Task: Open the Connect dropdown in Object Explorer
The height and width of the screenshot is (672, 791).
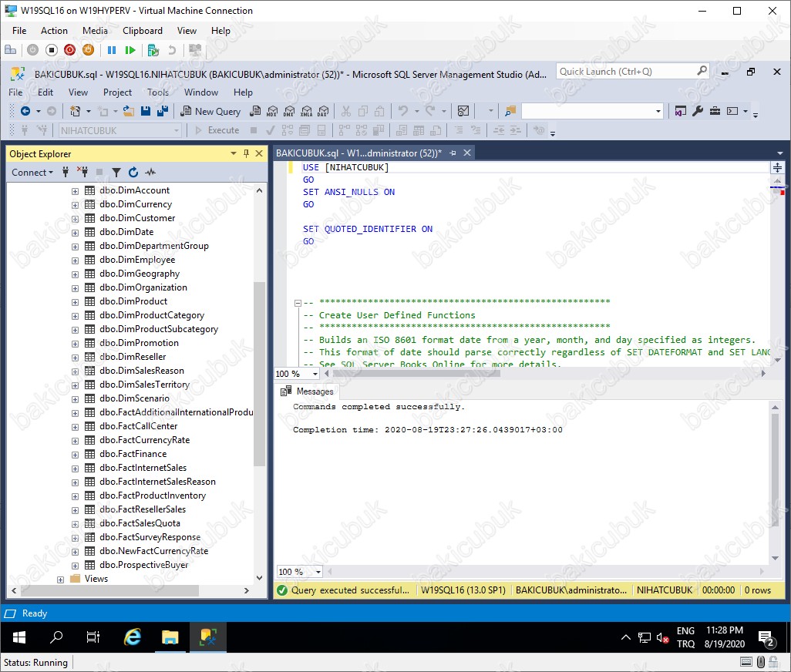Action: pyautogui.click(x=32, y=173)
